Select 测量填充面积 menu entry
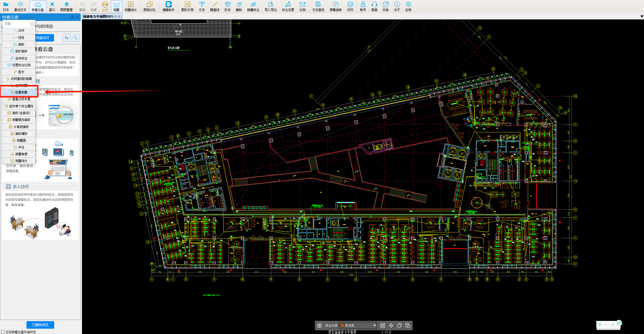 [x=19, y=120]
